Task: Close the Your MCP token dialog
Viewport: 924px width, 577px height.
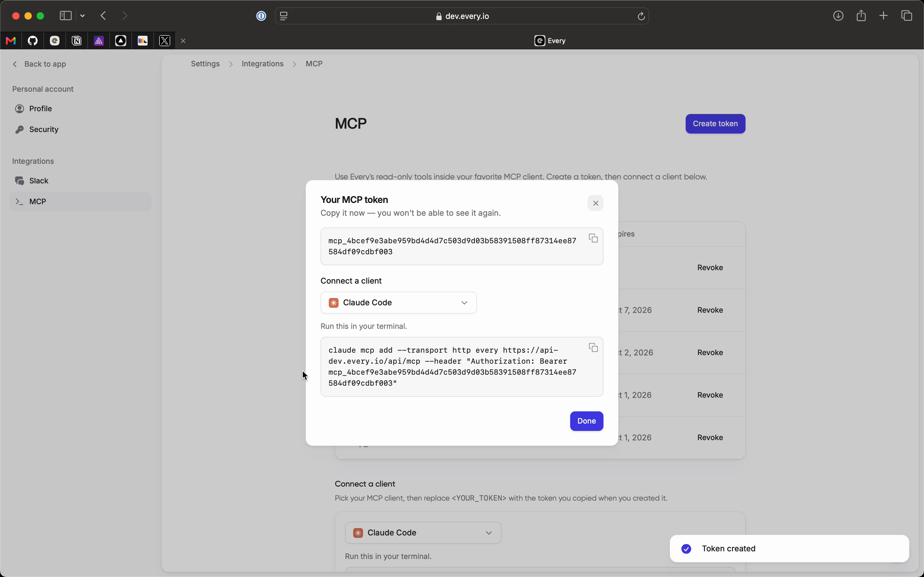Action: [x=596, y=203]
